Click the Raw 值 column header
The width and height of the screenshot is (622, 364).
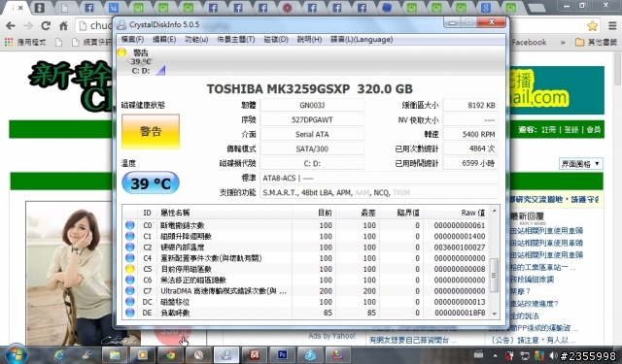pyautogui.click(x=456, y=213)
